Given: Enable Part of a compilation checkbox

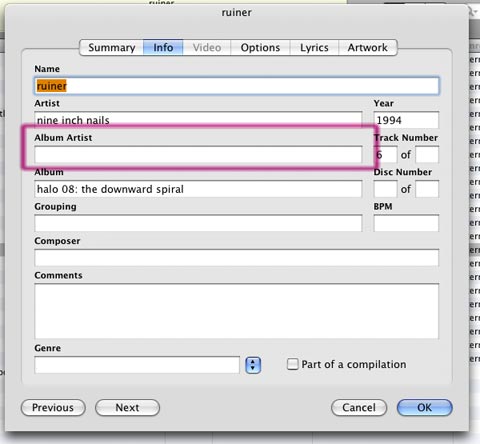Looking at the screenshot, I should coord(292,364).
